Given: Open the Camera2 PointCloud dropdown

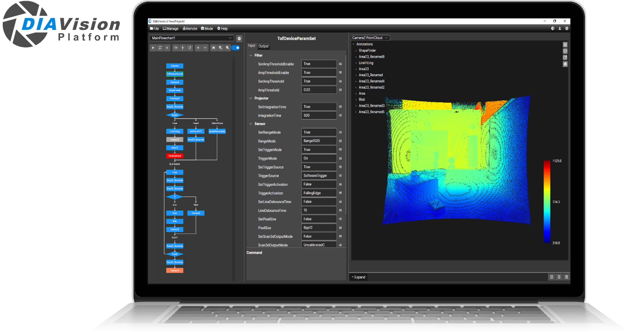Looking at the screenshot, I should tap(370, 38).
